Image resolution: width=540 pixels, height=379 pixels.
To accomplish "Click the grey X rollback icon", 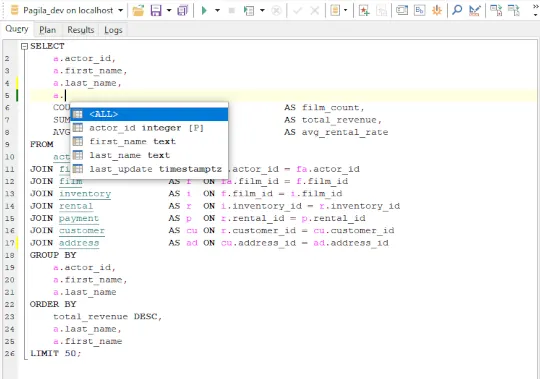I will pos(314,11).
